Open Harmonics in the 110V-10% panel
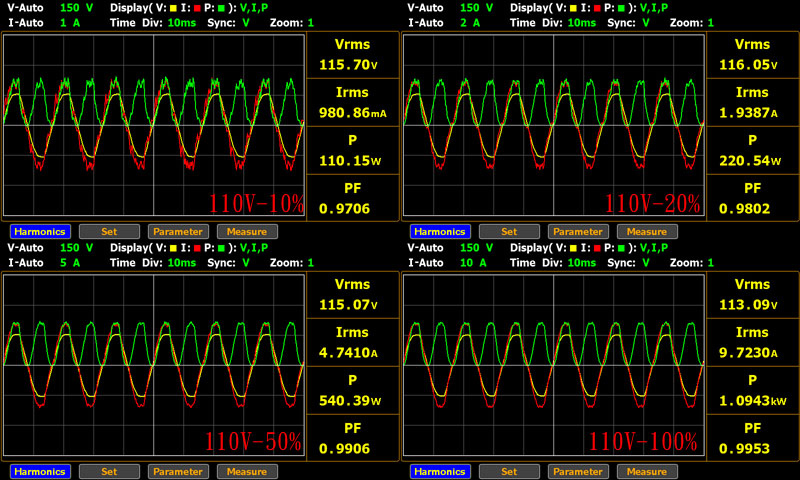800x480 pixels. tap(40, 232)
